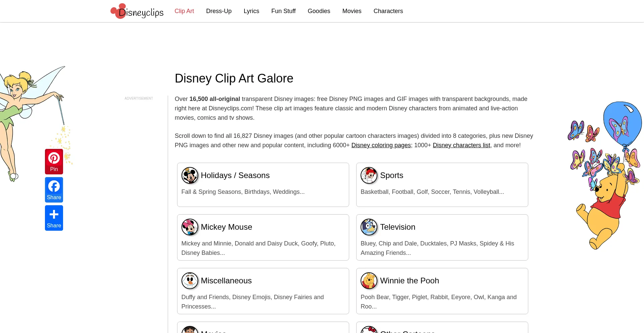Viewport: 644px width, 333px height.
Task: Click Mickey icon beside Holidays / Seasons
Action: tap(190, 175)
